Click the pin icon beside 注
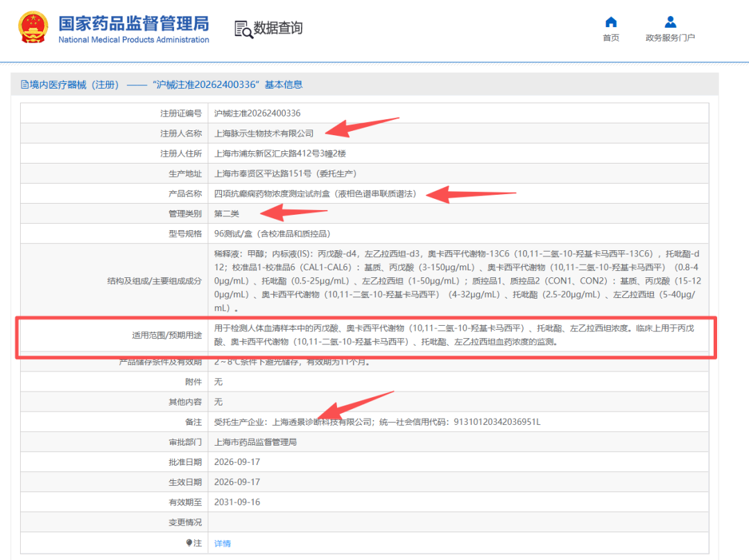749x560 pixels. 189,543
